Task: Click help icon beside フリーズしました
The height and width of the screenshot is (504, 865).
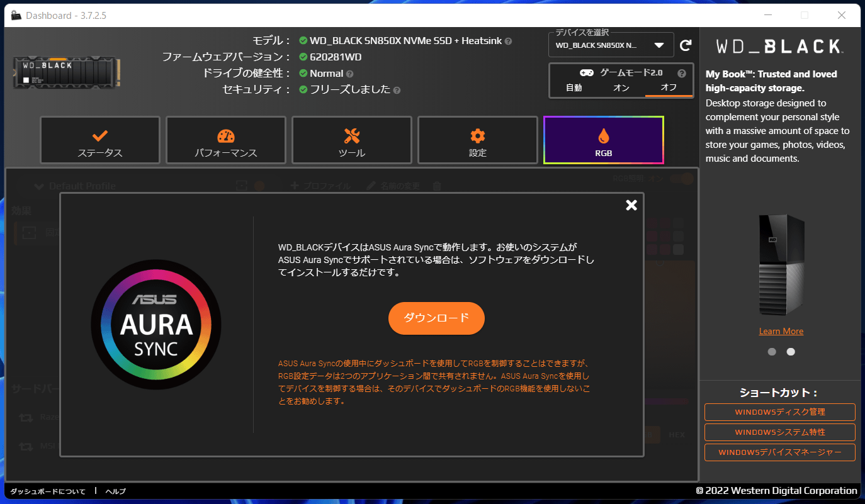Action: 397,90
